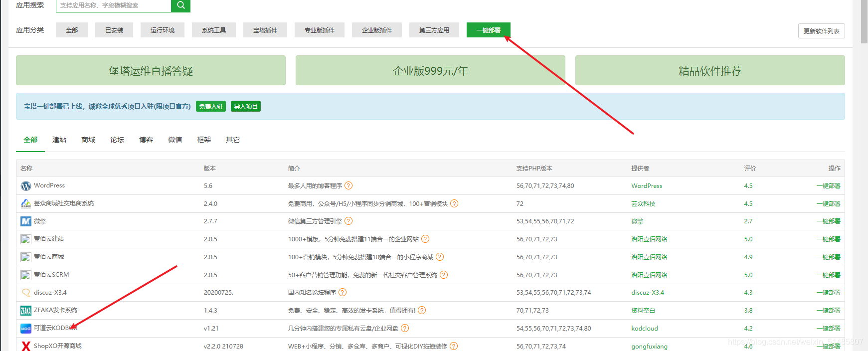Switch to the 建站 tab

(x=59, y=140)
